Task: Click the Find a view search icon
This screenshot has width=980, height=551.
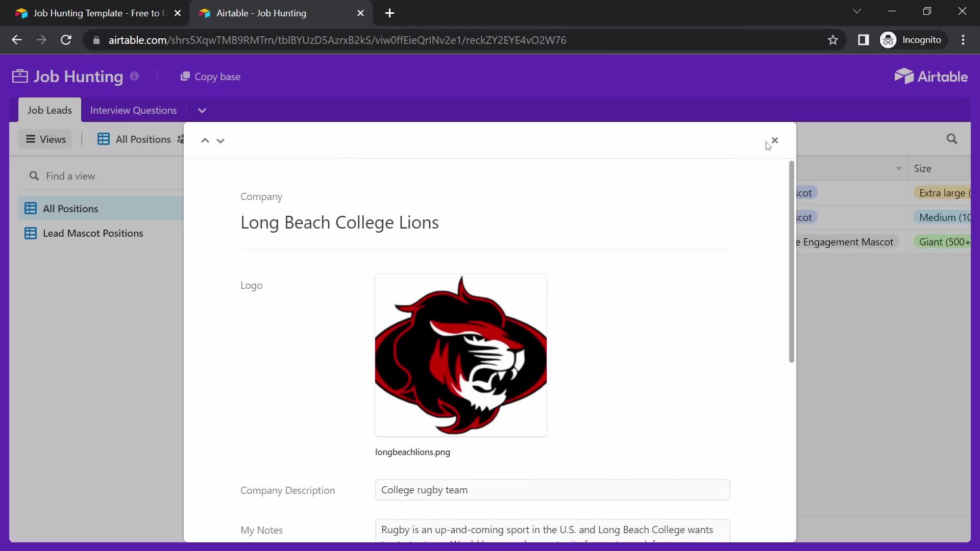Action: [x=34, y=176]
